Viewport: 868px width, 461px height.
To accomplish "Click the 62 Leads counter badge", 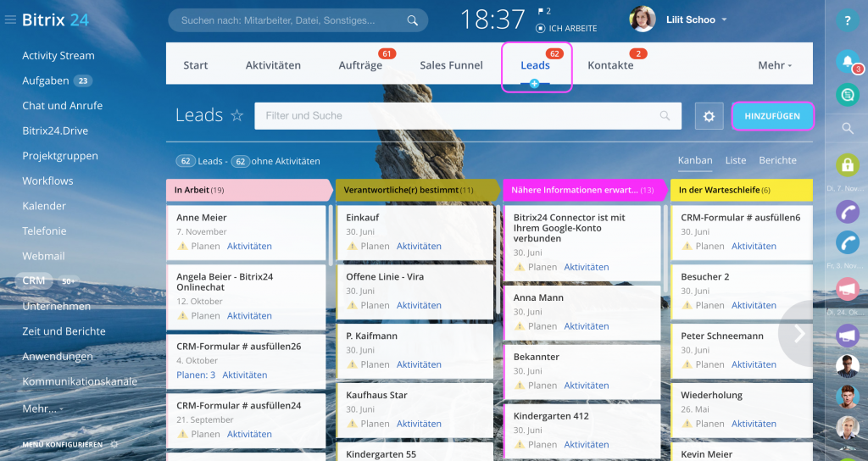I will click(x=186, y=162).
